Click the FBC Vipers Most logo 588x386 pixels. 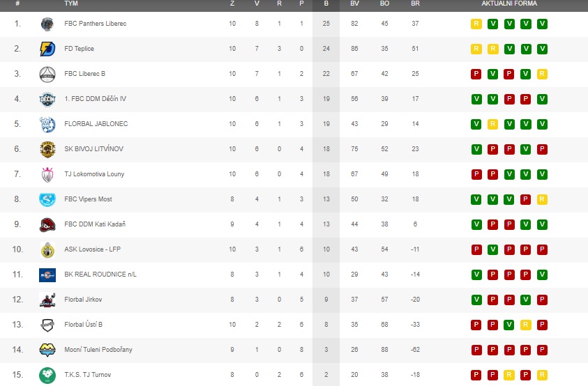tap(47, 199)
